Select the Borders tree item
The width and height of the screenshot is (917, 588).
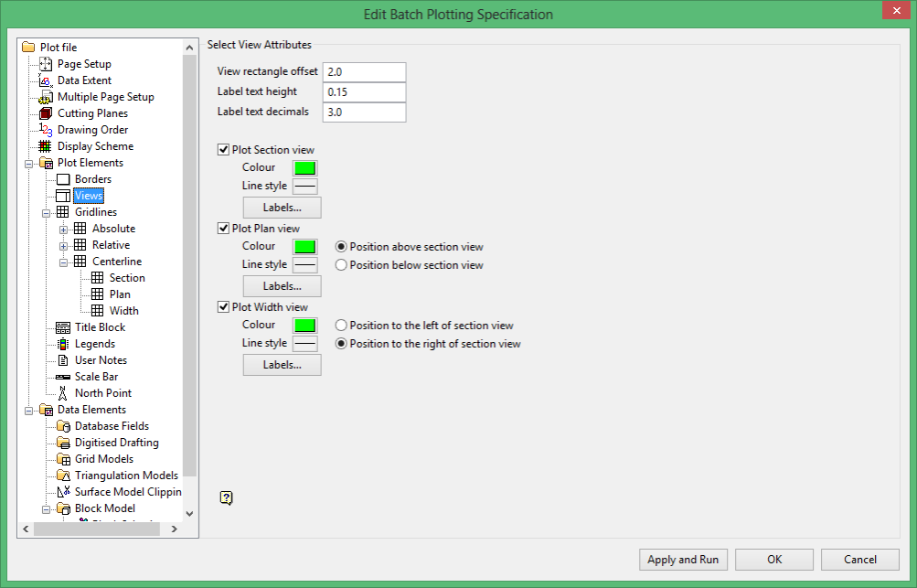click(93, 179)
